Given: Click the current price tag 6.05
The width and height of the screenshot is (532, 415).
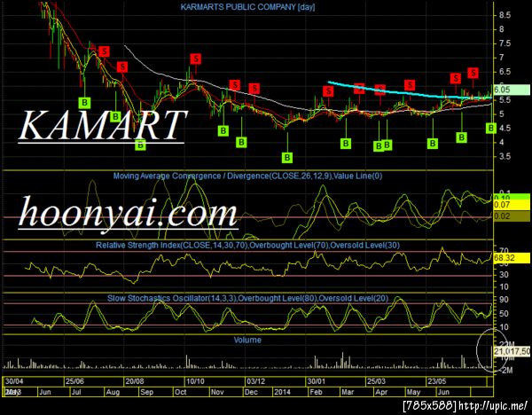Looking at the screenshot, I should click(512, 90).
